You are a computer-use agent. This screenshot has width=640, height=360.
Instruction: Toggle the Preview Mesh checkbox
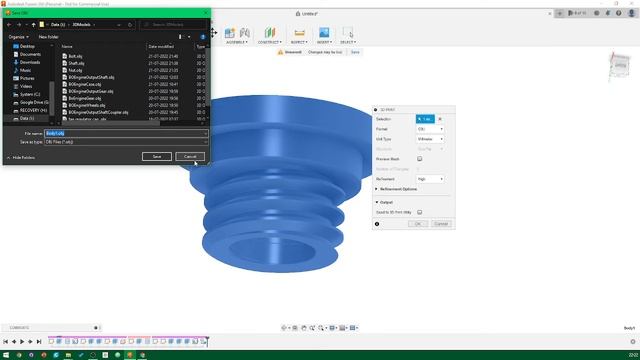[x=420, y=159]
